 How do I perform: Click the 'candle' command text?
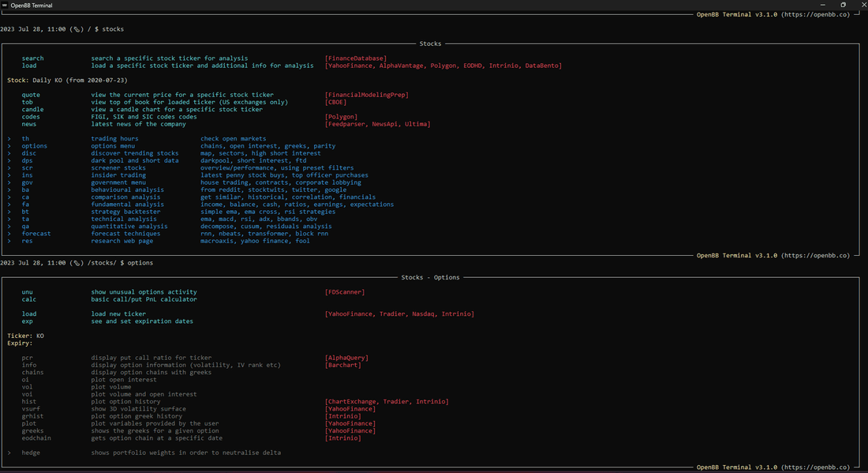tap(32, 109)
